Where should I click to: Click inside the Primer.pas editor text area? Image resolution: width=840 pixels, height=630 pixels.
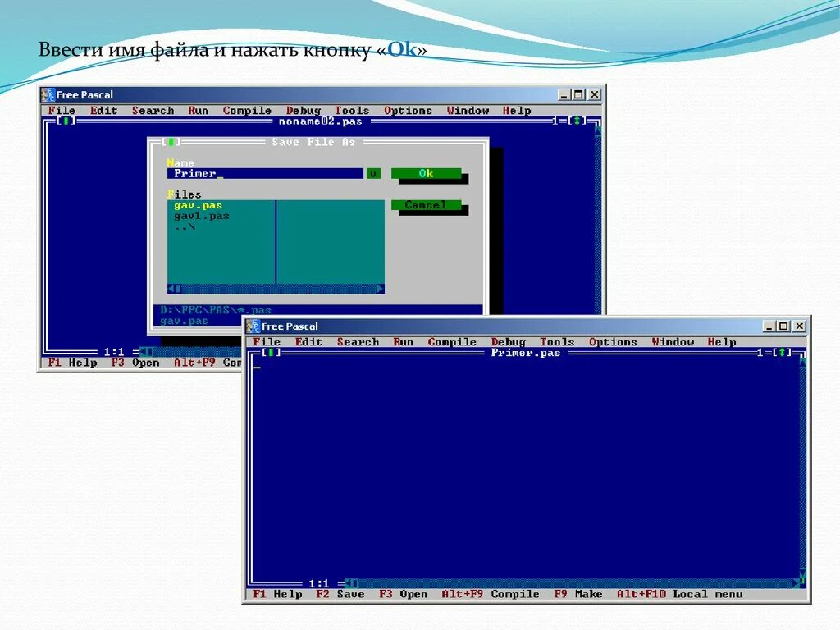[525, 468]
